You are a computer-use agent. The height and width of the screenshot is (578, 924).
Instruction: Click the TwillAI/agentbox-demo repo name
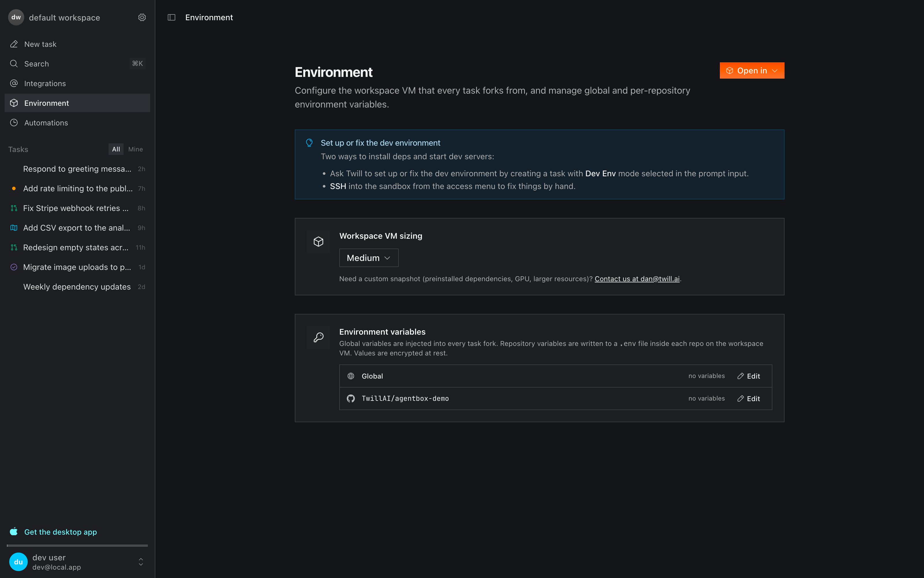point(405,399)
